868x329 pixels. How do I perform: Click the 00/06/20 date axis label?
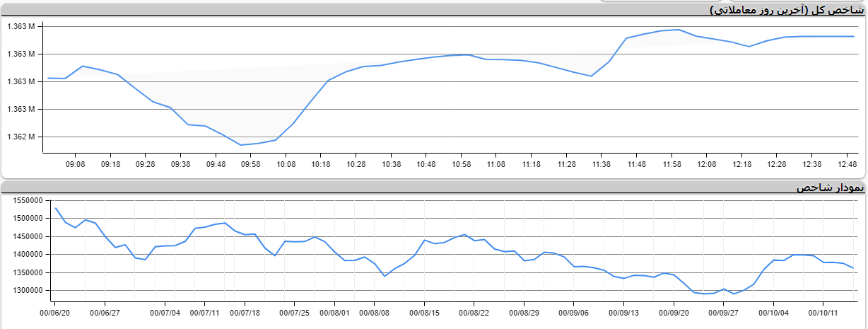click(x=54, y=312)
